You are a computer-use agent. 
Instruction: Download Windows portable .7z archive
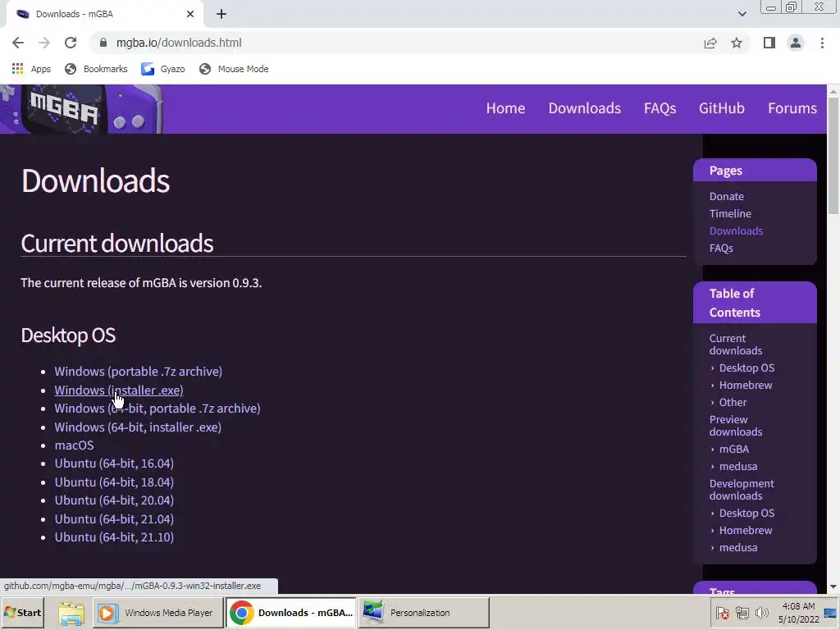point(138,372)
